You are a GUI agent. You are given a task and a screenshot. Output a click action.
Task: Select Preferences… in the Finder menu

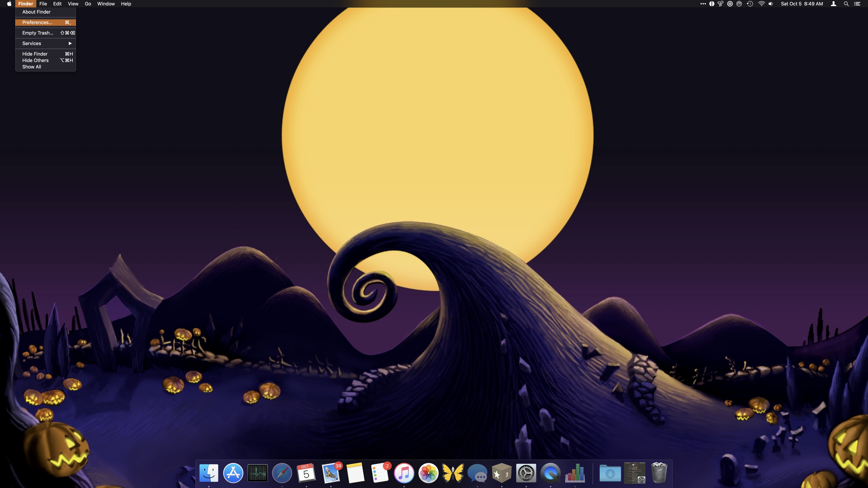click(x=45, y=22)
